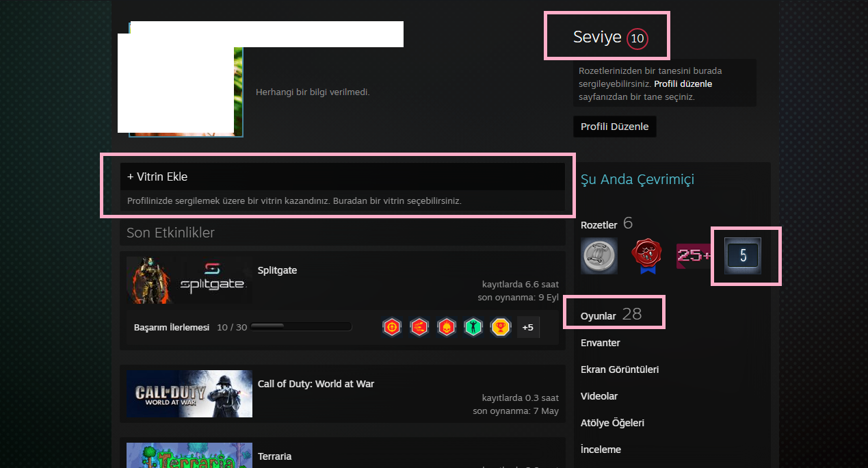Click the '10 / 30' achievement count
Screen dimensions: 868x468
(232, 328)
